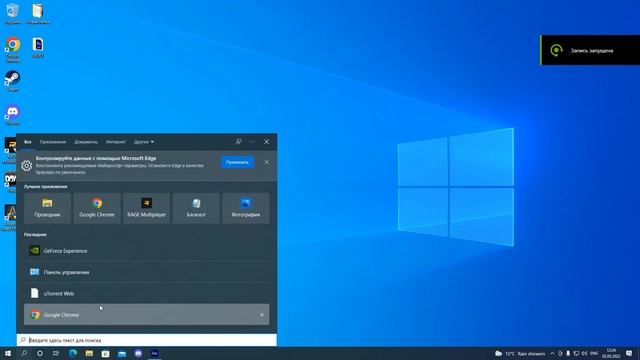
Task: Open the RAGE Multiplayer tile
Action: tap(147, 208)
